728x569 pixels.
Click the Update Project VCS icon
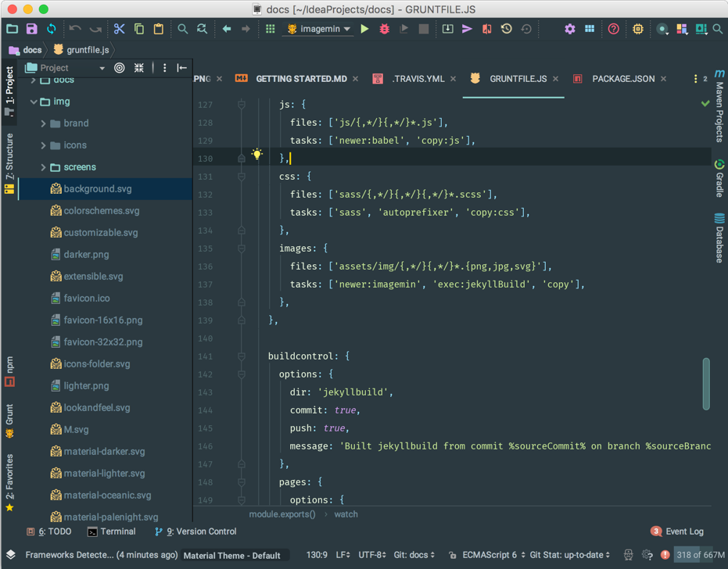pyautogui.click(x=447, y=29)
